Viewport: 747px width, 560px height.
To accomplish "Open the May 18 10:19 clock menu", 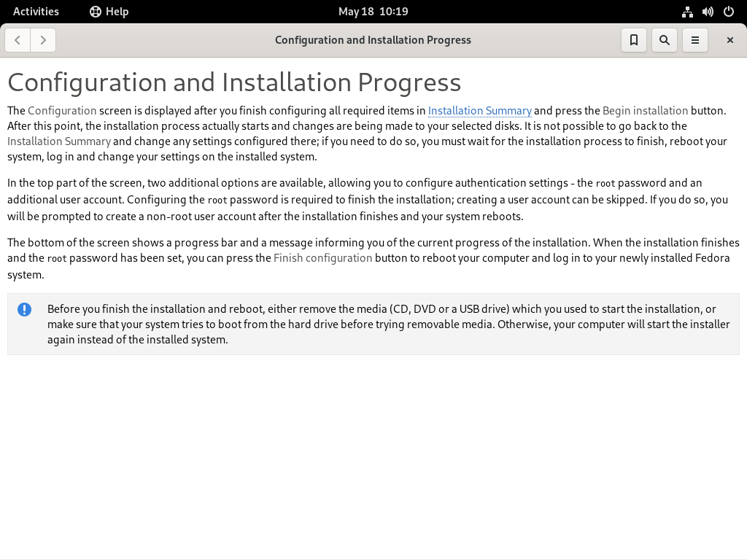I will point(373,12).
